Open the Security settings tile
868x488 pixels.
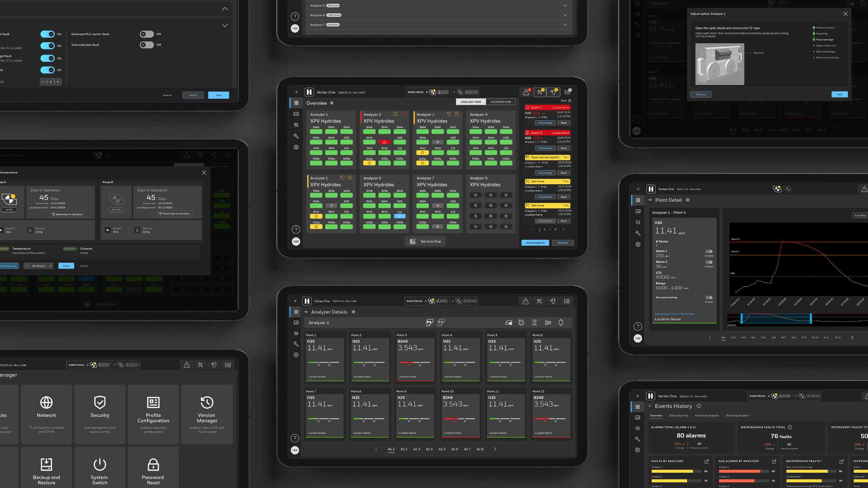100,414
